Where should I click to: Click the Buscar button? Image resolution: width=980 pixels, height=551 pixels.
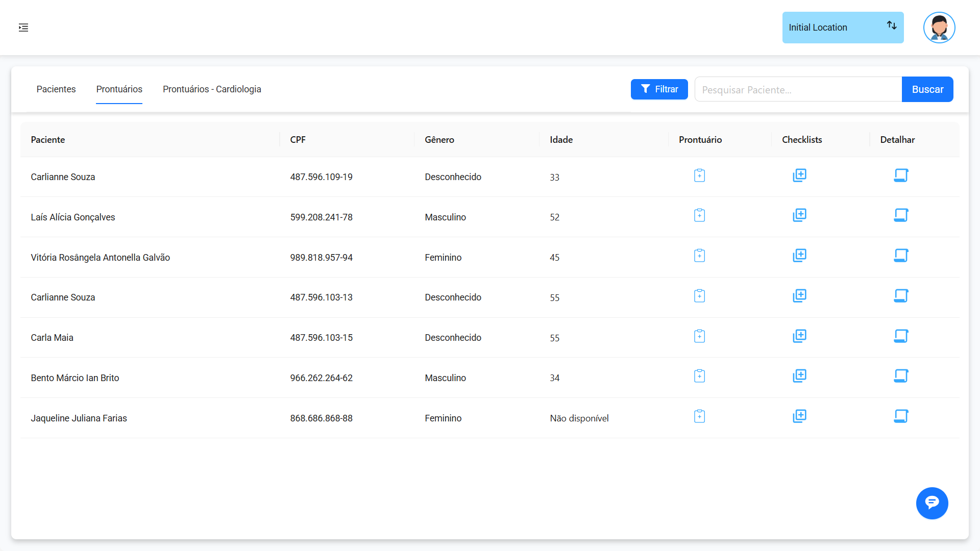[927, 89]
